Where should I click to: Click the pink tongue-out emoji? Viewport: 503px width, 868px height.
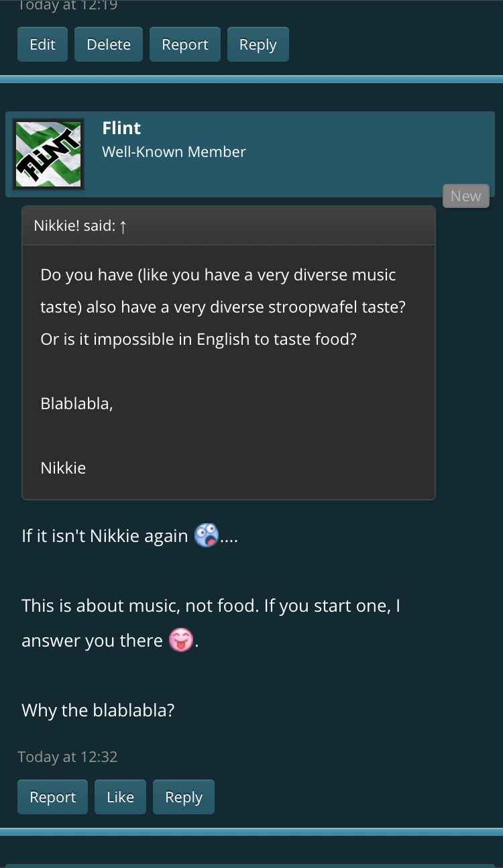tap(180, 640)
